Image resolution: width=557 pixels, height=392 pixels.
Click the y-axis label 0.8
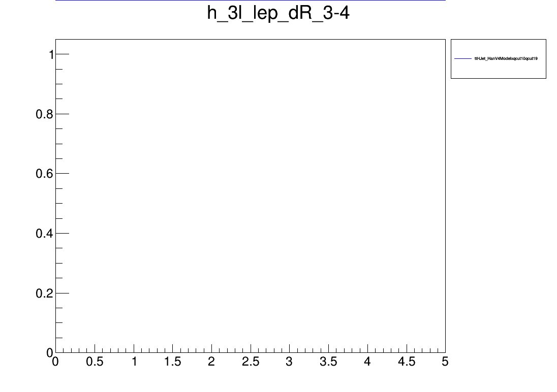click(44, 114)
